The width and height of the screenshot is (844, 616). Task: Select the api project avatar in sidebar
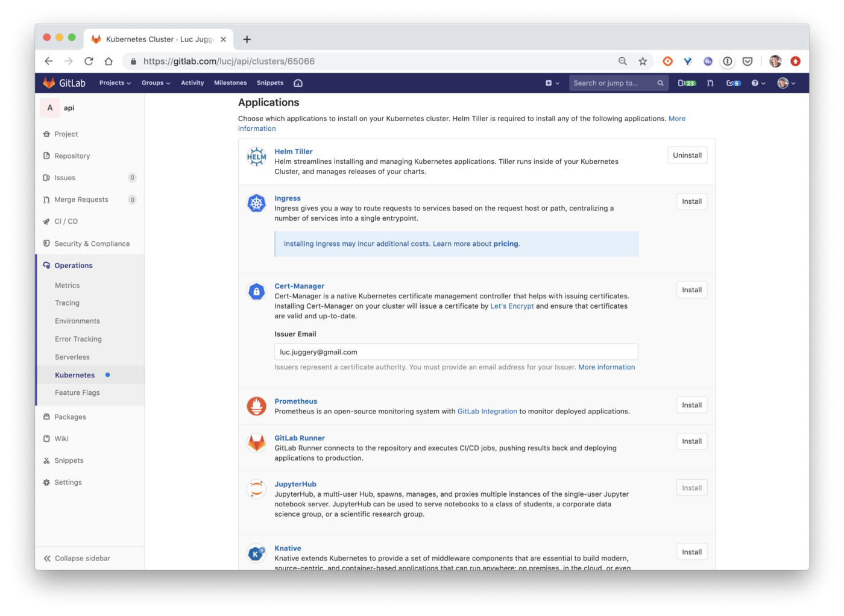50,108
